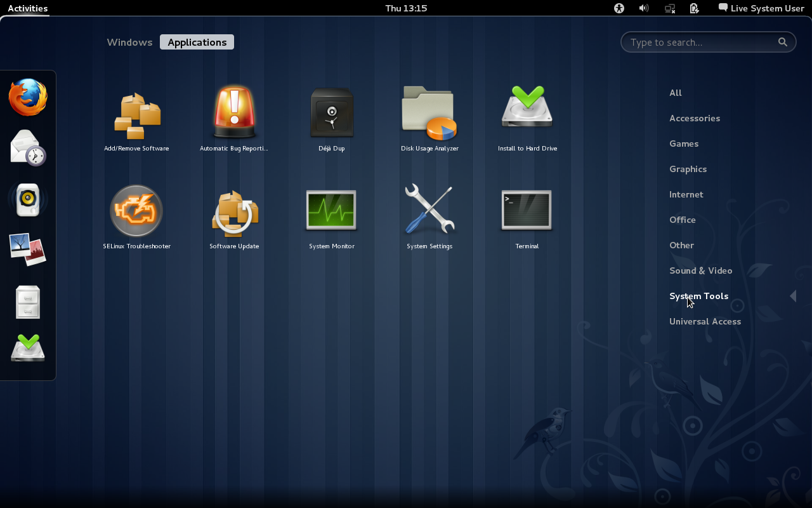Launch the SELinux Troubleshooter application
812x508 pixels.
[x=136, y=210]
